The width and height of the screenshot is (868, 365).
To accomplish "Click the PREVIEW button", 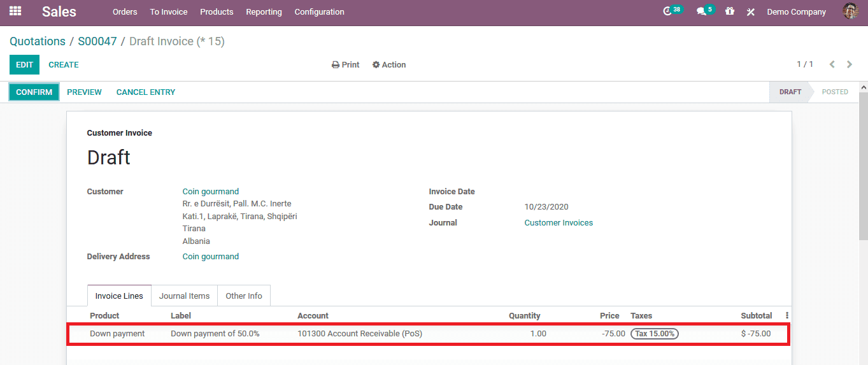I will click(84, 92).
